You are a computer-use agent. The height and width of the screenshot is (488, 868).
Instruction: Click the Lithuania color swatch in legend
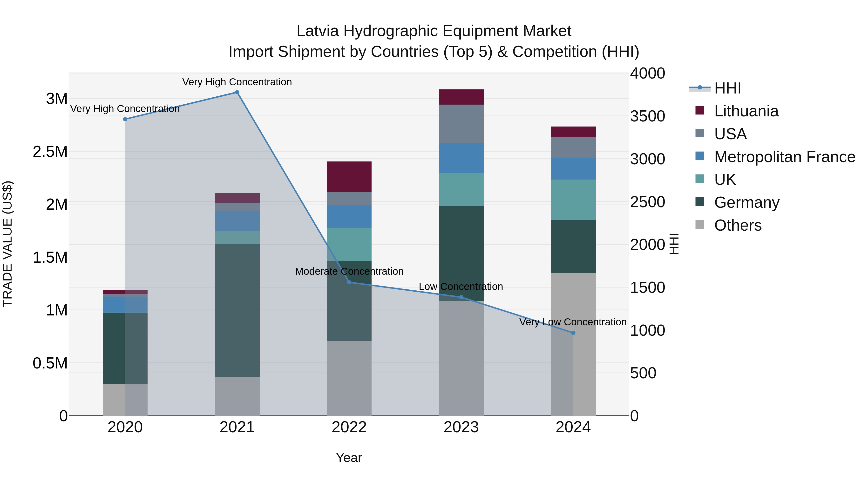coord(700,110)
